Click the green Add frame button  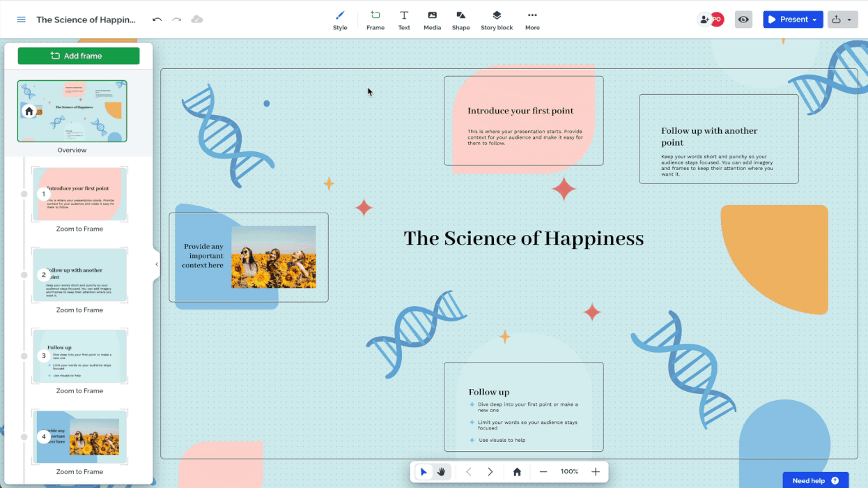click(79, 56)
